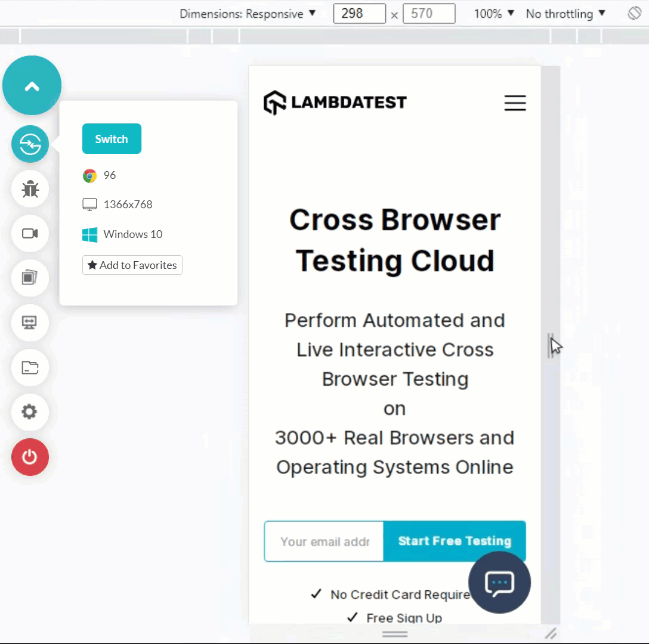Toggle device orientation with the rotate icon
649x644 pixels.
click(633, 13)
